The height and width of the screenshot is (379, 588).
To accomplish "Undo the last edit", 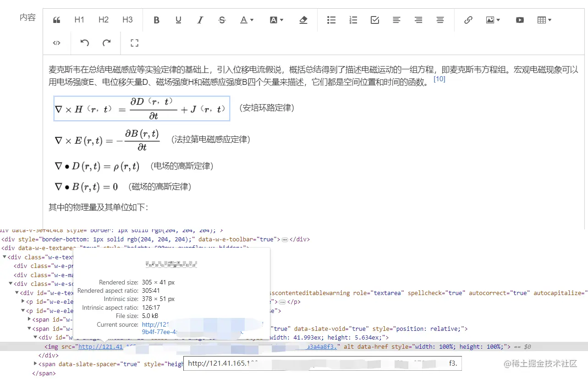I will 84,43.
